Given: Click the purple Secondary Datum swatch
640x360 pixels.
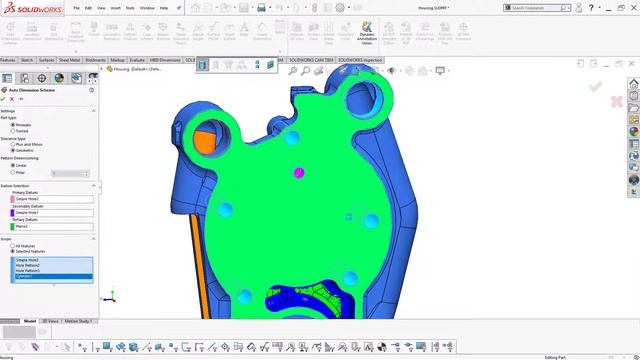Looking at the screenshot, I should point(12,213).
